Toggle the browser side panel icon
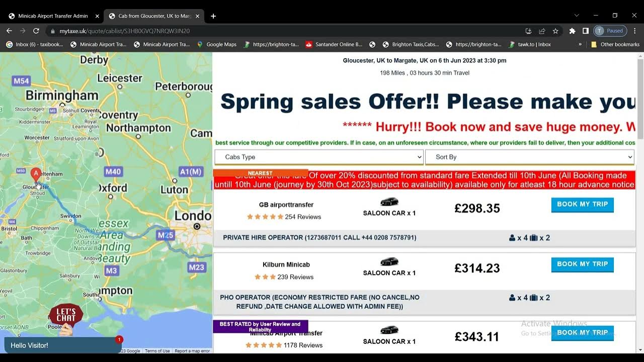Viewport: 644px width, 362px height. pyautogui.click(x=586, y=31)
